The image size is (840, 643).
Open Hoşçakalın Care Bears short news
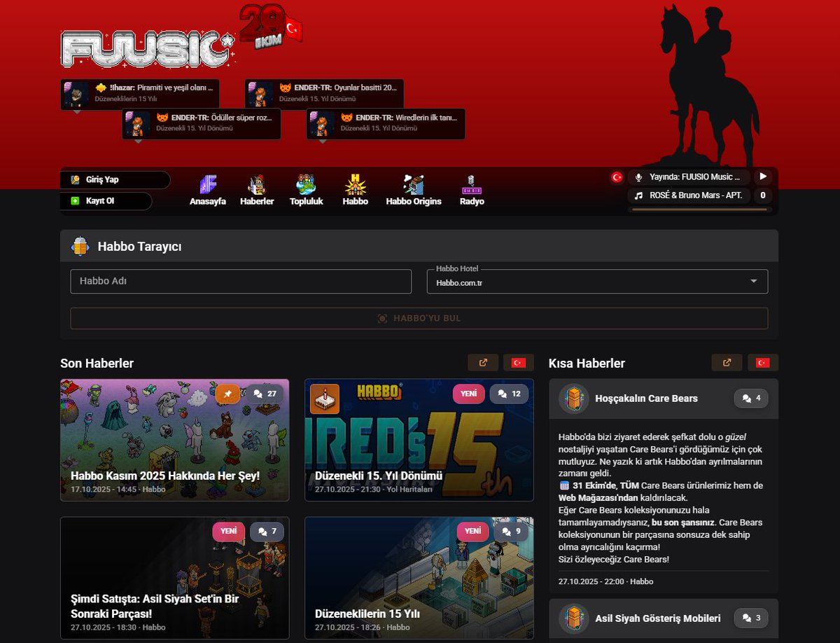(646, 399)
